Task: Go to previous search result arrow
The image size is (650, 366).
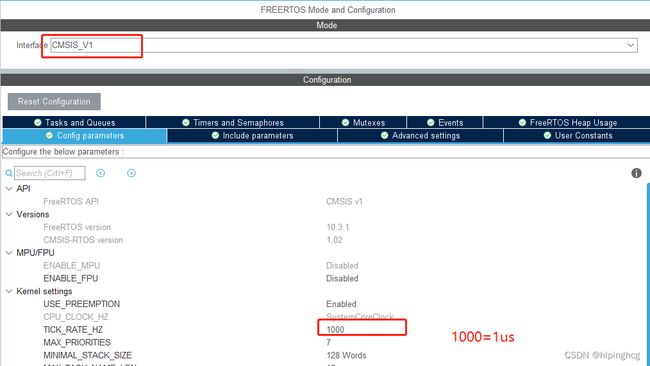Action: [x=100, y=173]
